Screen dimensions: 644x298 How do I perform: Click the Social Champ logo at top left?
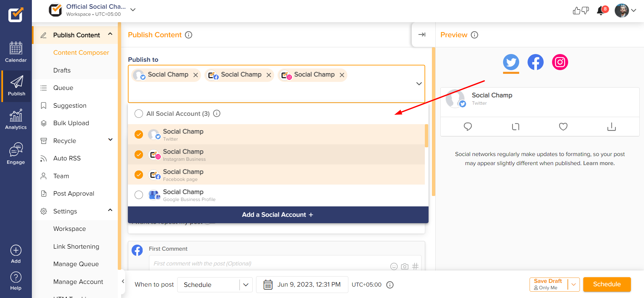click(x=16, y=14)
